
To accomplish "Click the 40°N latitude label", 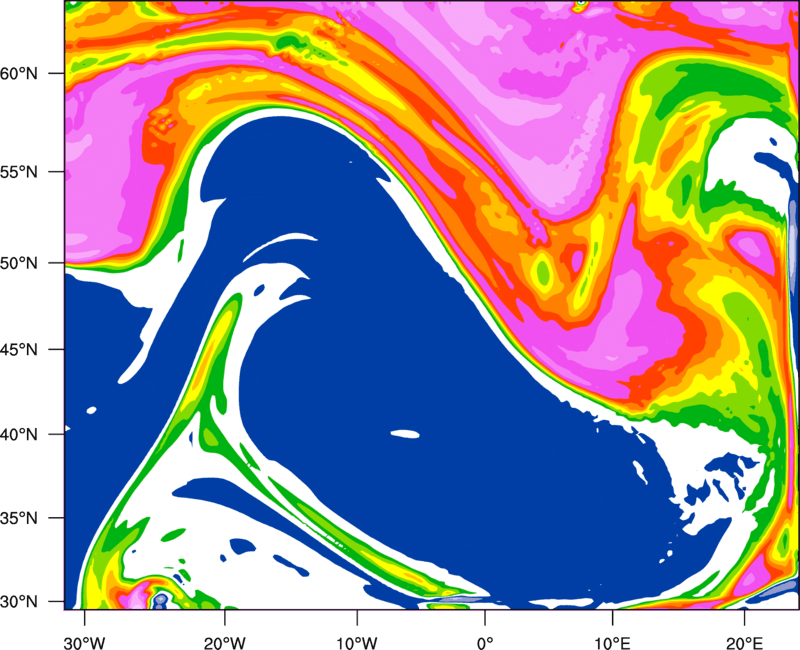I will pos(19,435).
